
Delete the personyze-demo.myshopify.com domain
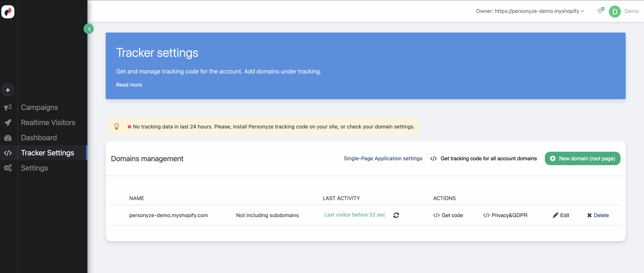(598, 215)
